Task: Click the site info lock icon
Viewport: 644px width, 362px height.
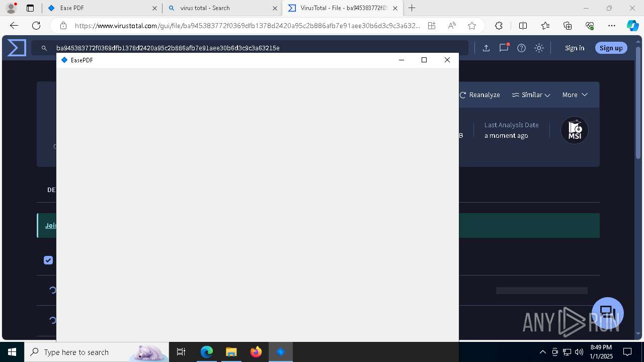Action: tap(63, 26)
